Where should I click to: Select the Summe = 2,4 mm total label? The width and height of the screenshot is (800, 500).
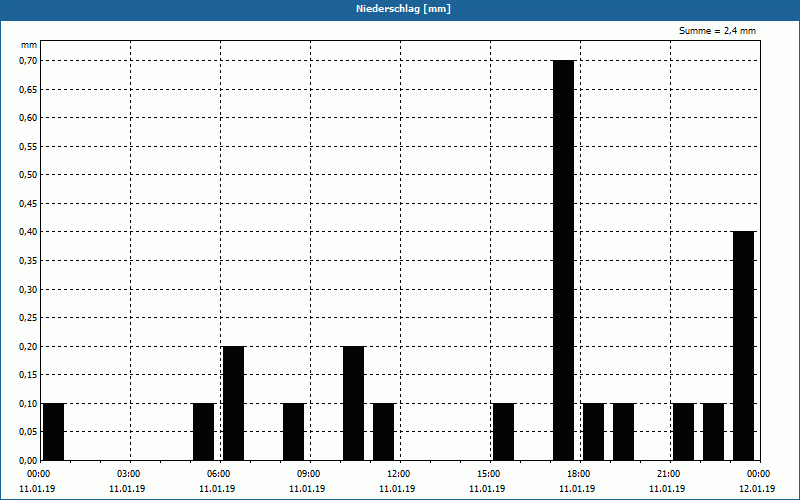[x=717, y=31]
